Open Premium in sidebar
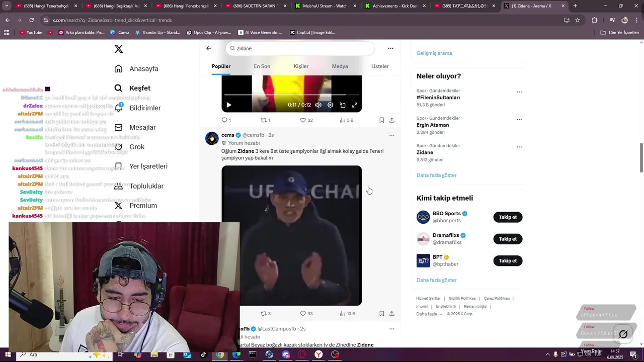 (135, 206)
